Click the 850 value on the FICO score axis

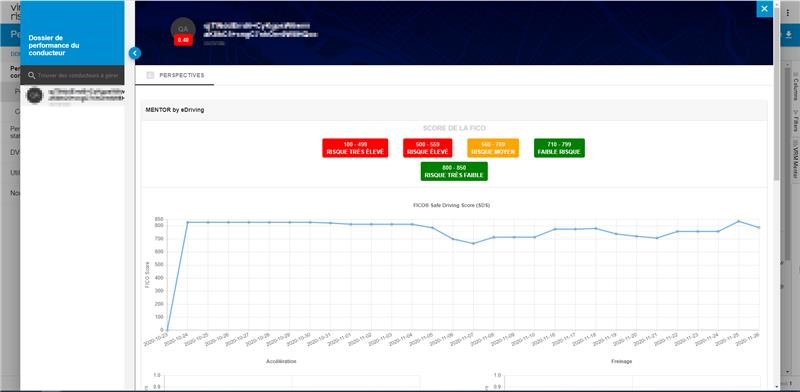[x=159, y=219]
